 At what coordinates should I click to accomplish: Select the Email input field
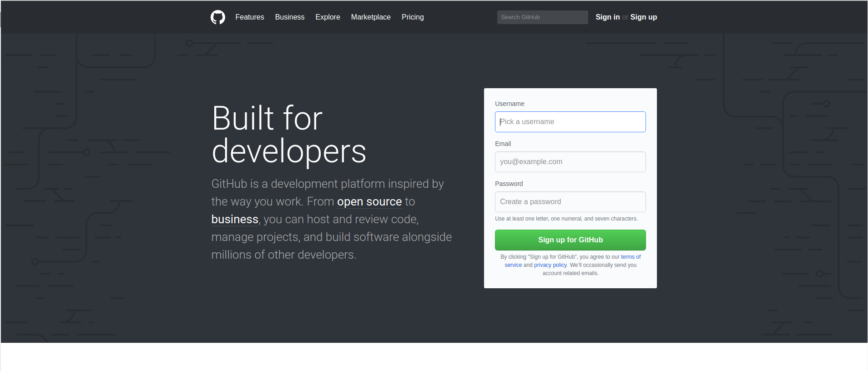[x=570, y=162]
